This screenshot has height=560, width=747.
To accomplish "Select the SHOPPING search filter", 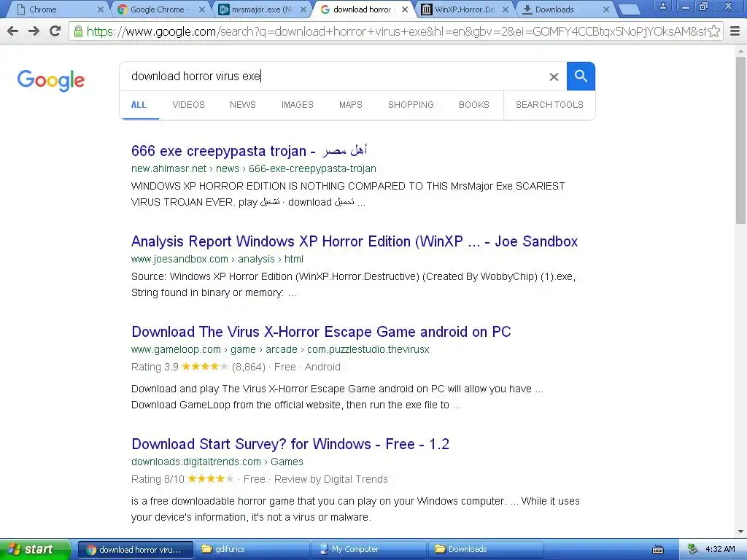I will point(411,105).
